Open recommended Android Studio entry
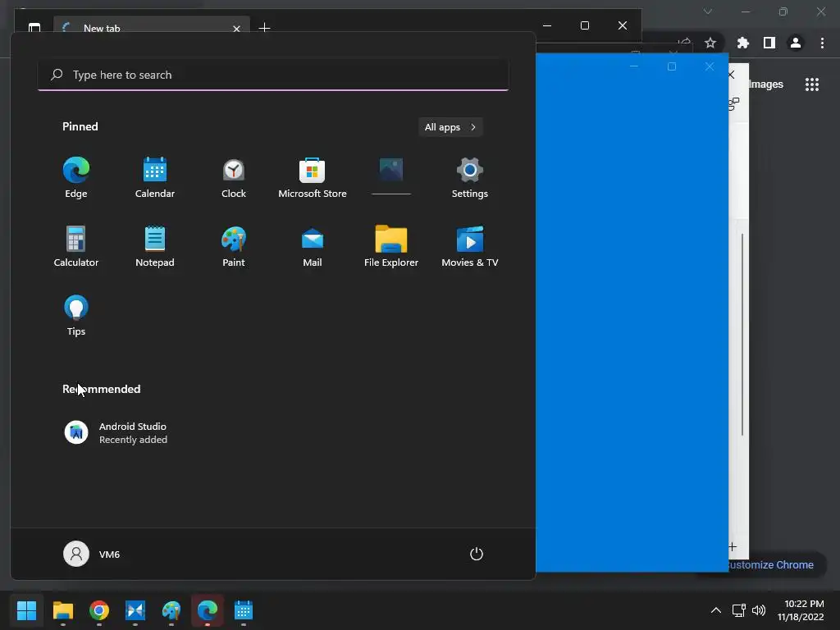Screen dimensions: 840x630 pos(116,433)
